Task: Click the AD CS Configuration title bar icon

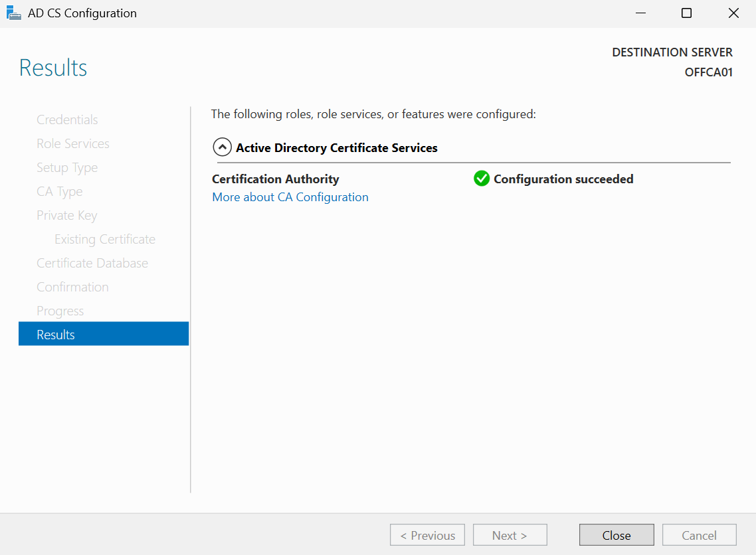Action: (x=13, y=13)
